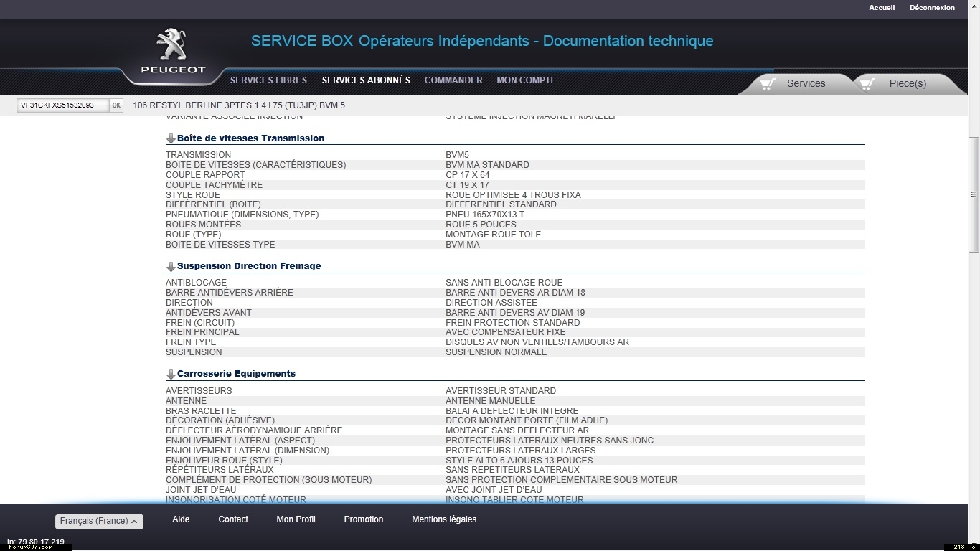Select the label BOITE DE VITESSES TYPE
The width and height of the screenshot is (980, 551).
pos(220,245)
